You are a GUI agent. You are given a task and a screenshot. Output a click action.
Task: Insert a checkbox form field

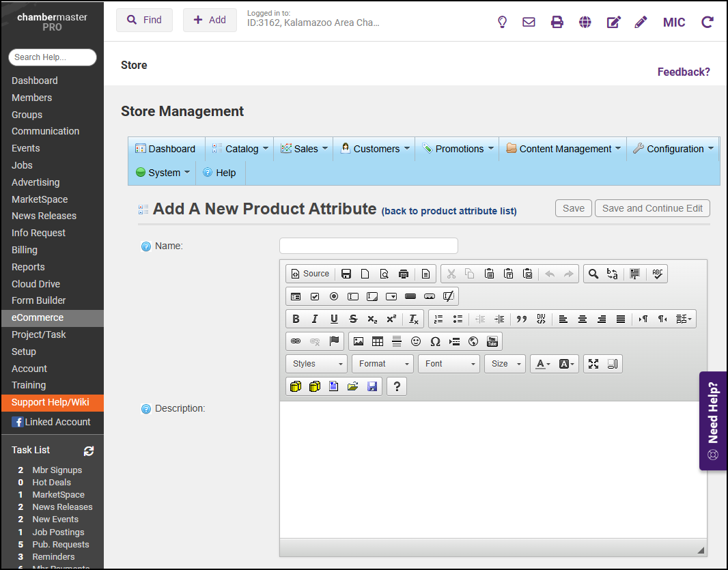pyautogui.click(x=315, y=296)
